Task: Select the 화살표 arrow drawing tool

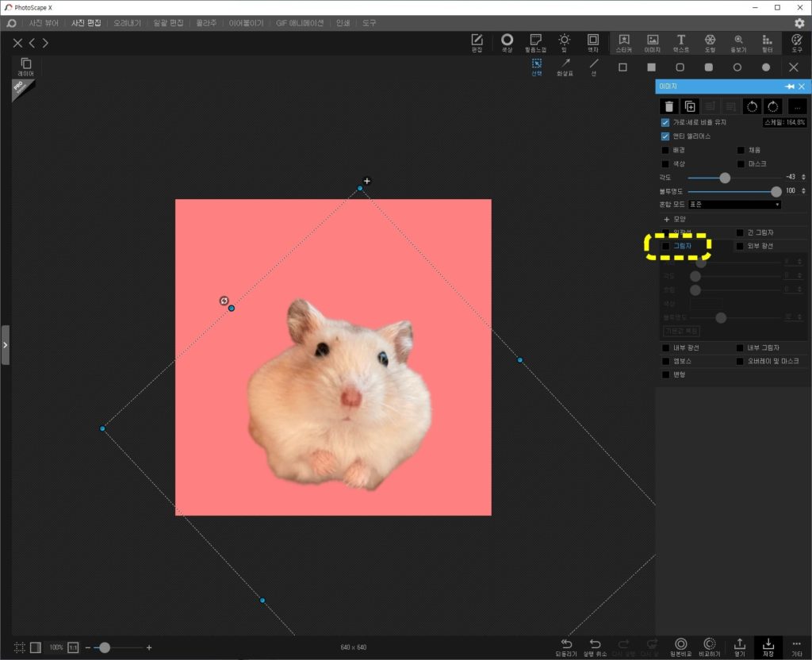Action: [x=565, y=67]
